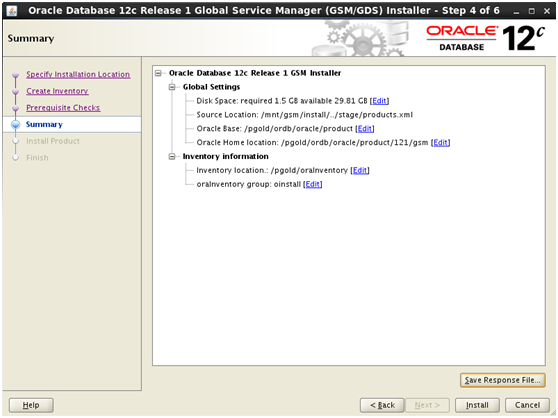The image size is (558, 418).
Task: Edit the oraInventory group oinstall
Action: pos(312,184)
